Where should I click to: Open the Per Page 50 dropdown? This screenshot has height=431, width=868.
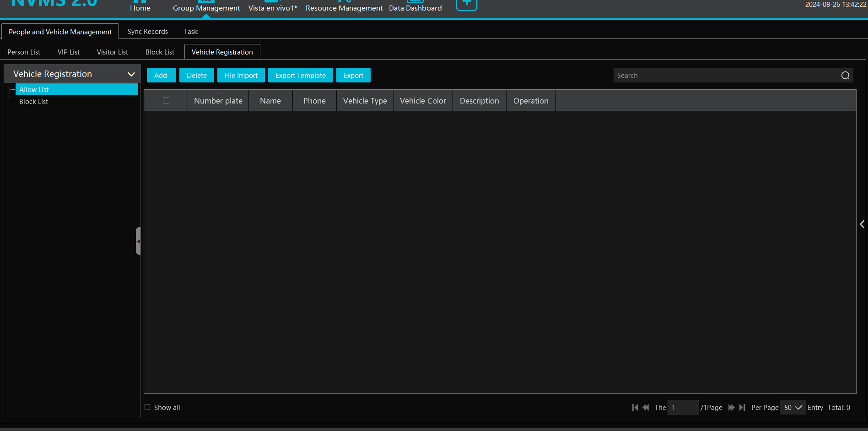click(x=793, y=407)
